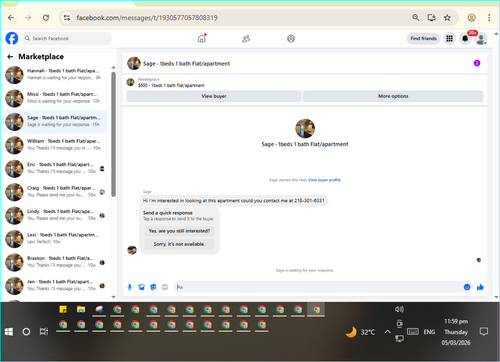Open the notifications bell
The height and width of the screenshot is (362, 500).
[x=465, y=39]
